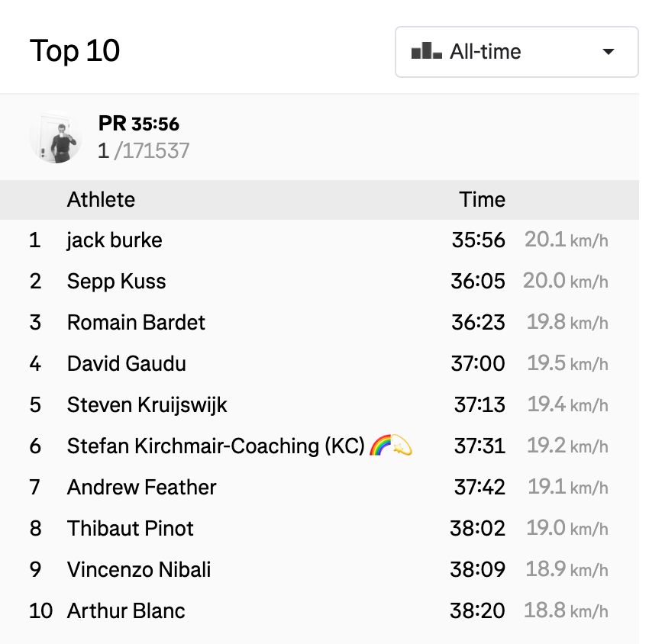The image size is (649, 644).
Task: View the 35:56 effort by jack burke
Action: 478,240
